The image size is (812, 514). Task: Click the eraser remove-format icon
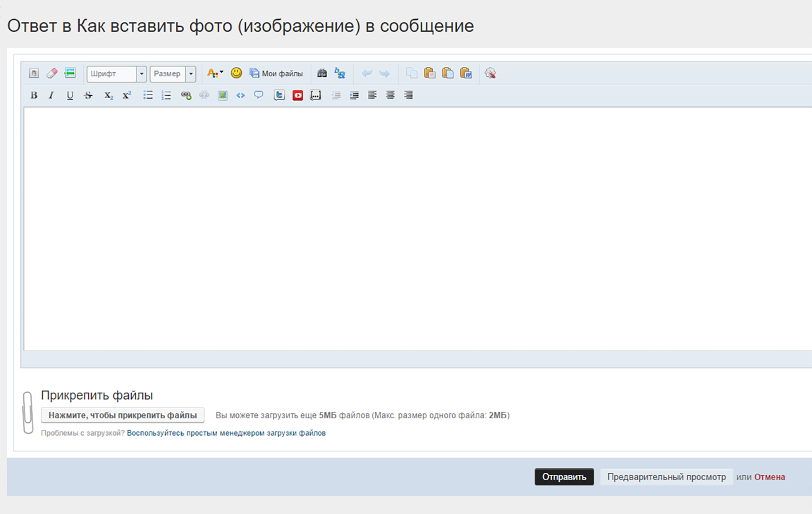pos(52,73)
